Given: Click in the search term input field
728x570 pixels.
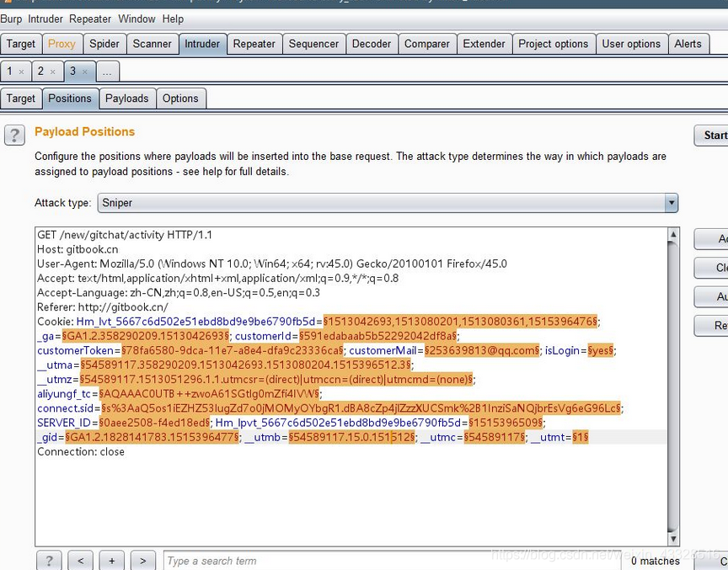Looking at the screenshot, I should [392, 561].
